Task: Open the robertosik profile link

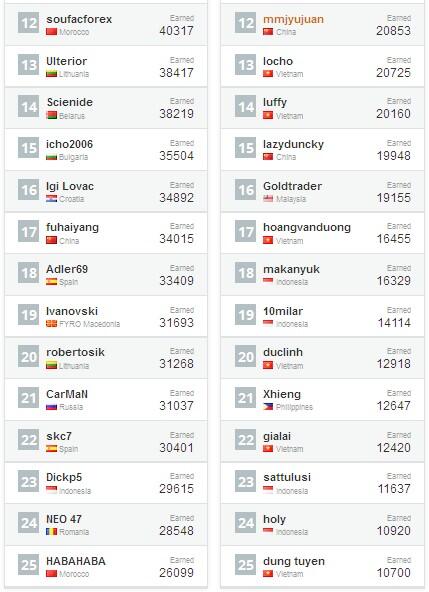Action: pos(75,352)
